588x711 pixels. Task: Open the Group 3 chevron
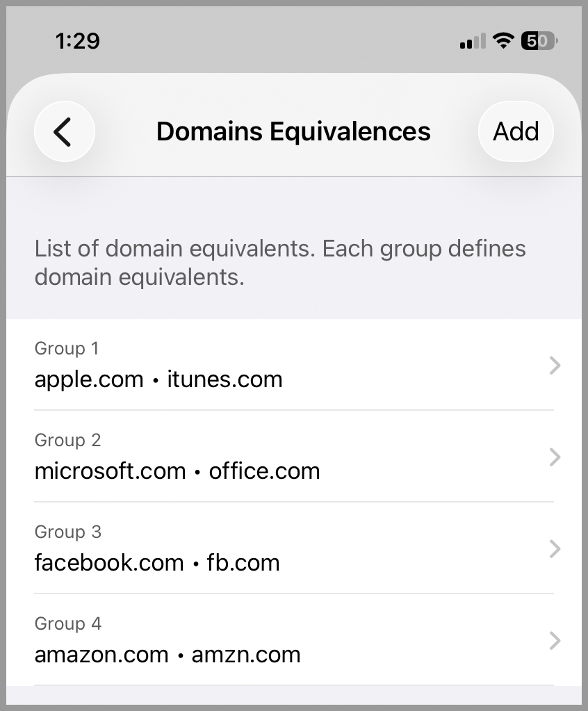tap(555, 548)
